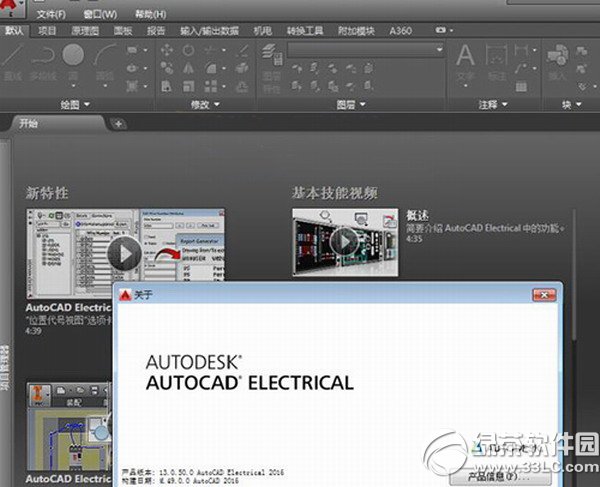
Task: Expand the 绘图 panel
Action: click(x=75, y=104)
